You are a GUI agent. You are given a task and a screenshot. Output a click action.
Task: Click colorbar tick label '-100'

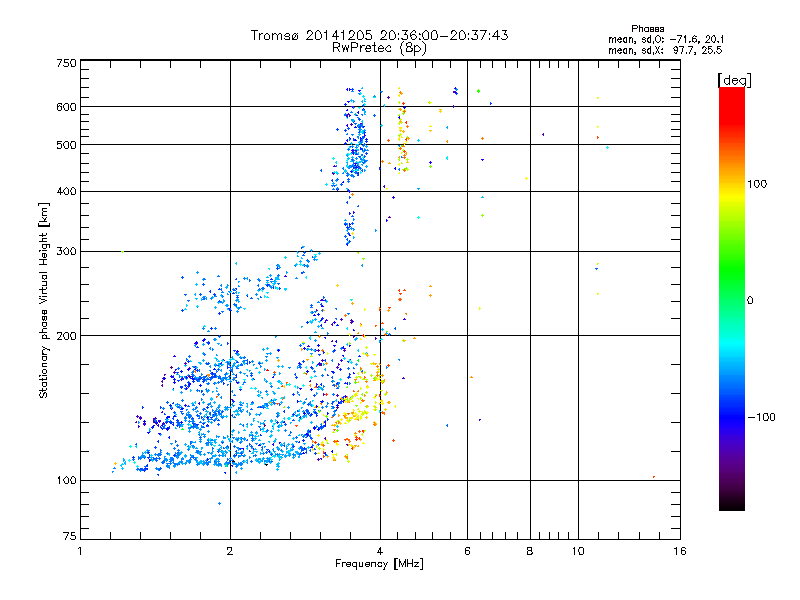[761, 417]
